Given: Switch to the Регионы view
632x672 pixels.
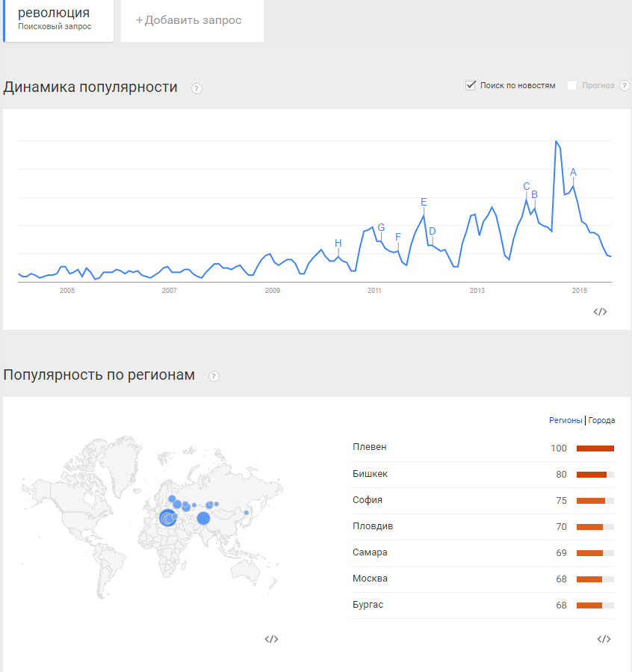Looking at the screenshot, I should click(x=566, y=420).
